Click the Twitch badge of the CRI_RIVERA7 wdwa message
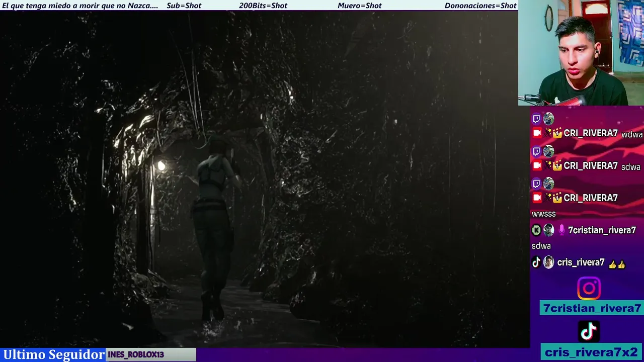This screenshot has width=644, height=362. click(x=536, y=119)
